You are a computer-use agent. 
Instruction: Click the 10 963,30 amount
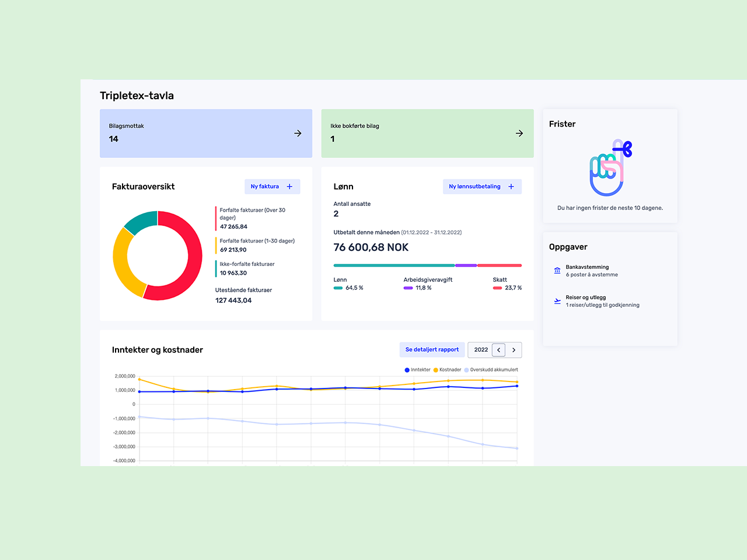pos(233,273)
